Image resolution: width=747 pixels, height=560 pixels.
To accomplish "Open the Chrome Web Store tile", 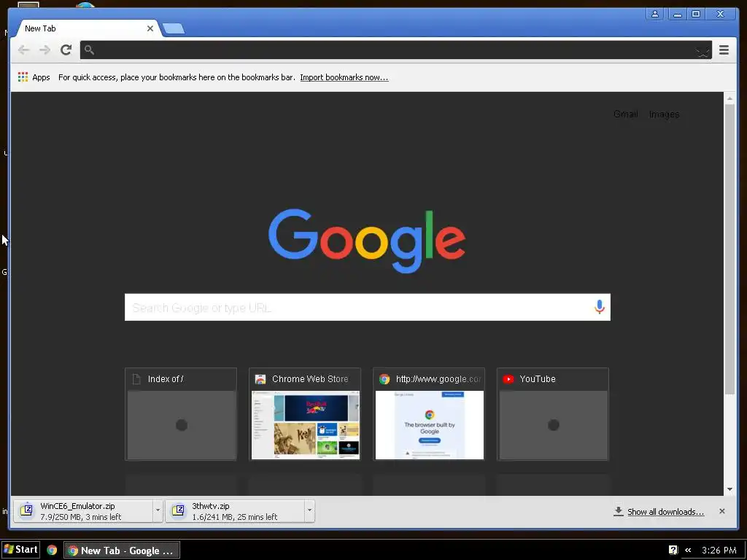I will (305, 414).
